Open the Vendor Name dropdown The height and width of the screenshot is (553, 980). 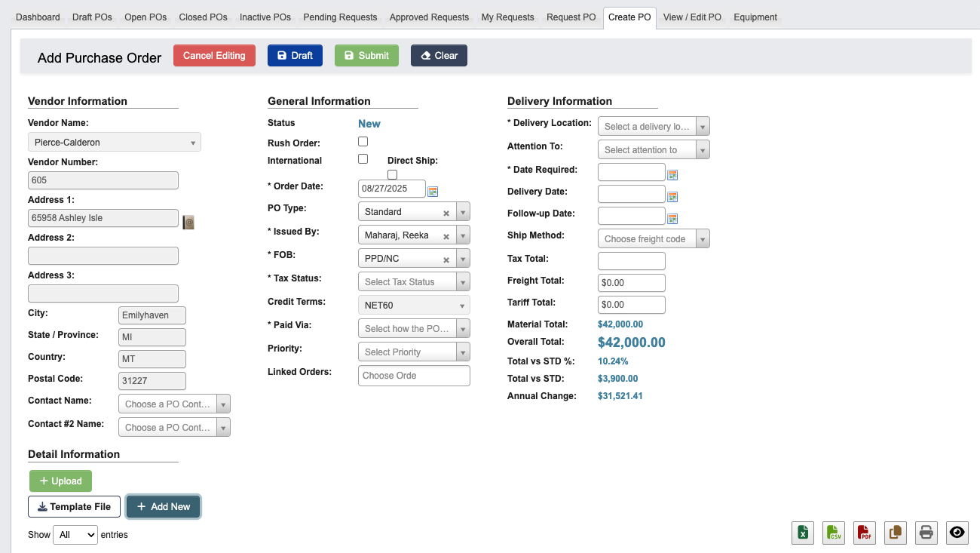115,142
